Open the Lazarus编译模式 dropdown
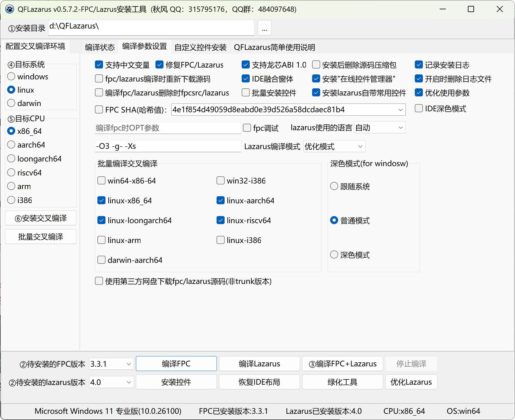 point(334,146)
